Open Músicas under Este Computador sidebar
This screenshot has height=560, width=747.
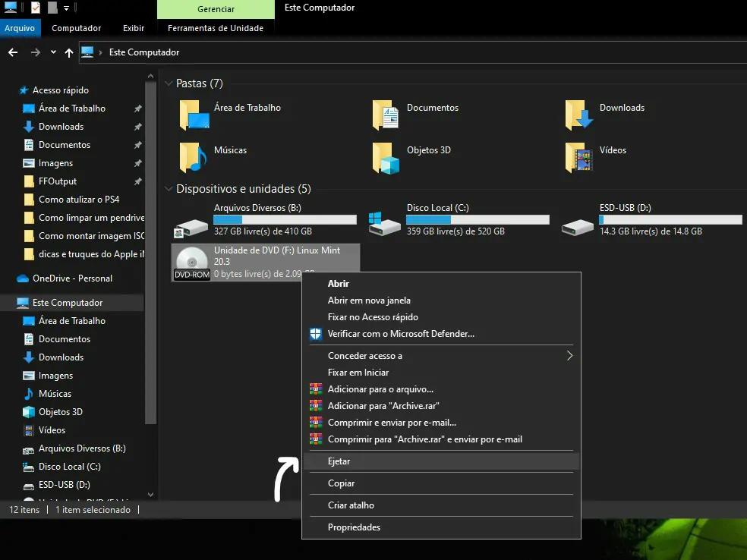[55, 394]
